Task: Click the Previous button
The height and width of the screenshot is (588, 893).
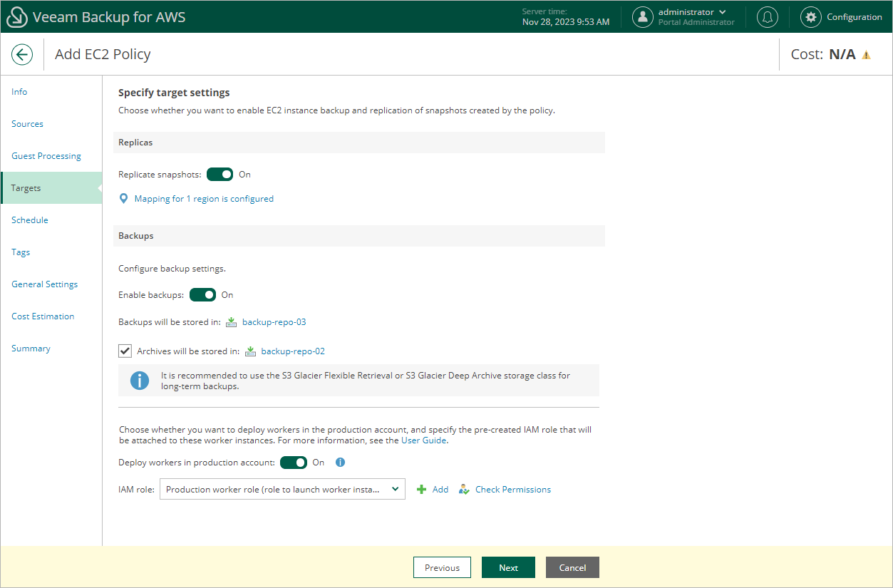Action: [x=442, y=567]
